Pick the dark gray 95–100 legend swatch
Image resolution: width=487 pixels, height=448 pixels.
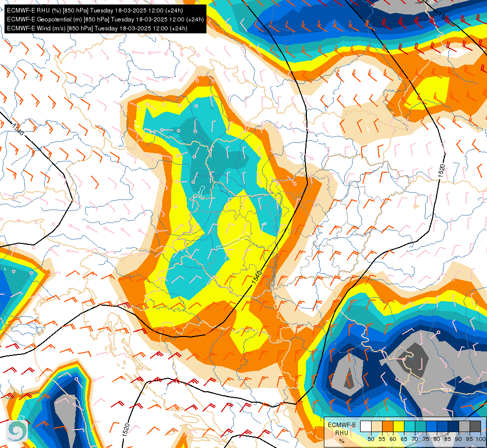[x=475, y=426]
